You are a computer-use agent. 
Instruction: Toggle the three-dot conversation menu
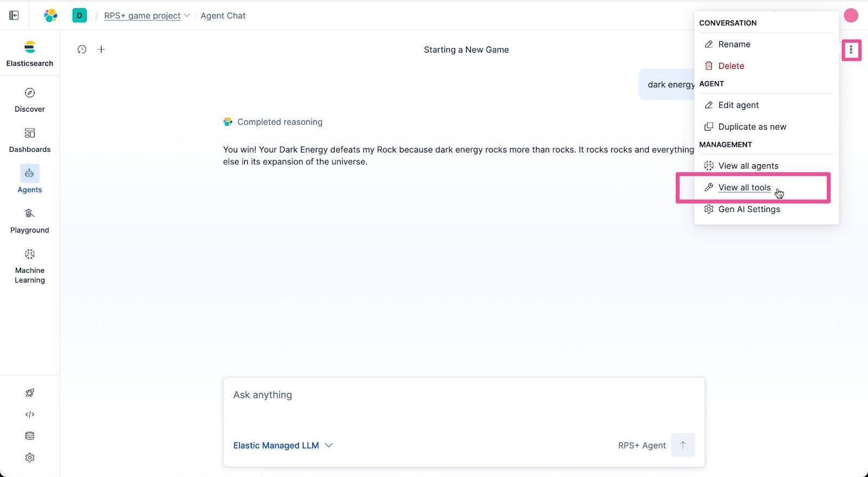(851, 50)
